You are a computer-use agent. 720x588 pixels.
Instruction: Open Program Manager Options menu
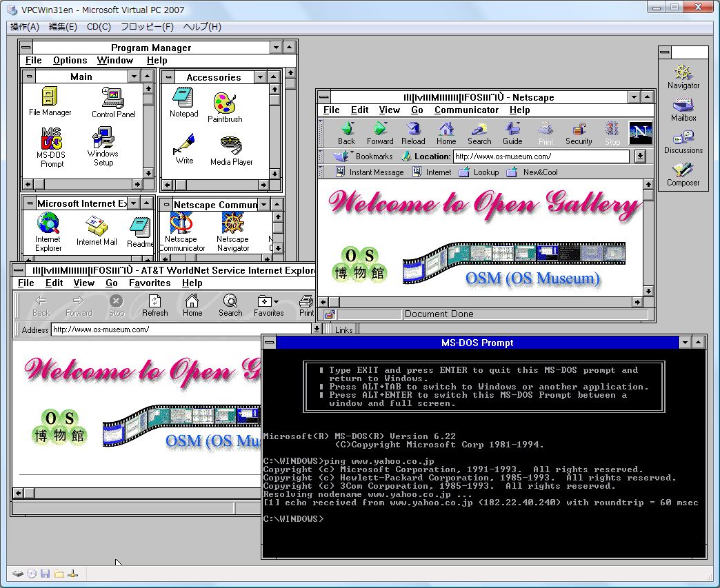pos(70,60)
